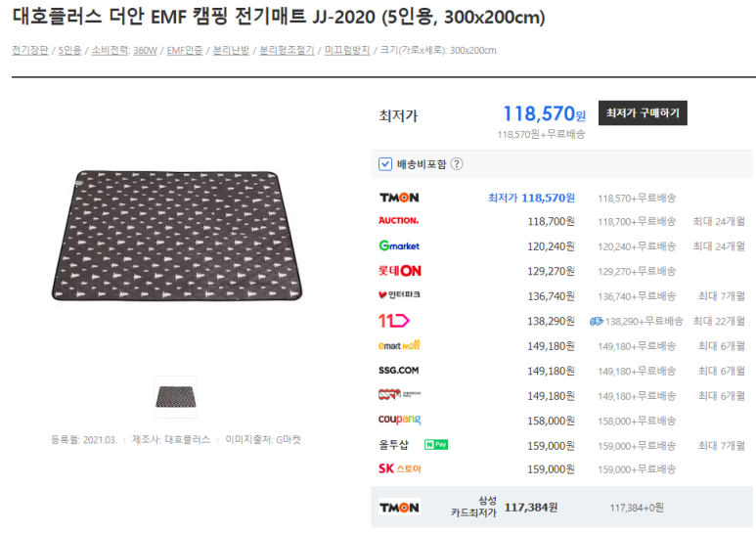Viewport: 756px width, 533px height.
Task: Select the Gmarket store logo
Action: click(x=399, y=245)
